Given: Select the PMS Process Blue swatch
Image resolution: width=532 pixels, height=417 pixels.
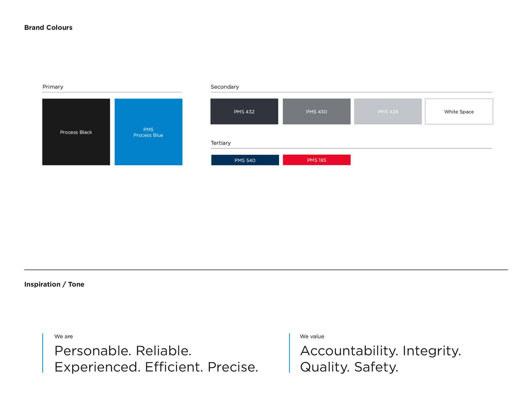Looking at the screenshot, I should [148, 132].
